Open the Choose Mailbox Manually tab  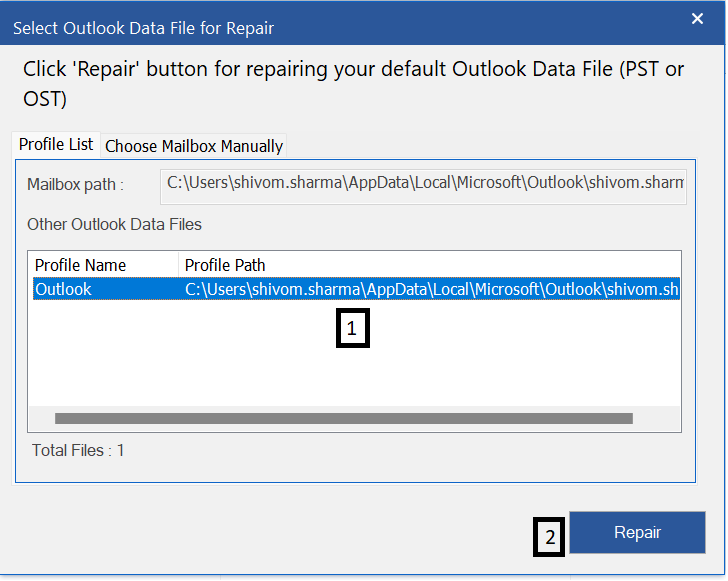194,146
